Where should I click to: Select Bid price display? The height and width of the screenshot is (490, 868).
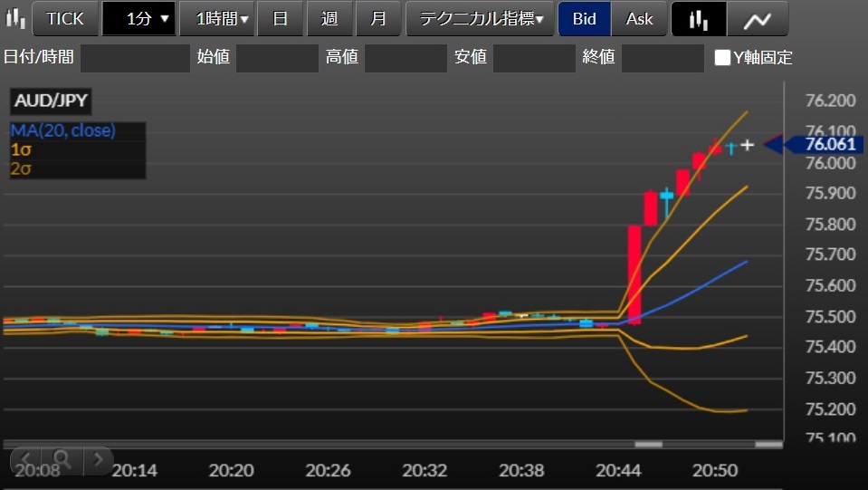pyautogui.click(x=584, y=19)
